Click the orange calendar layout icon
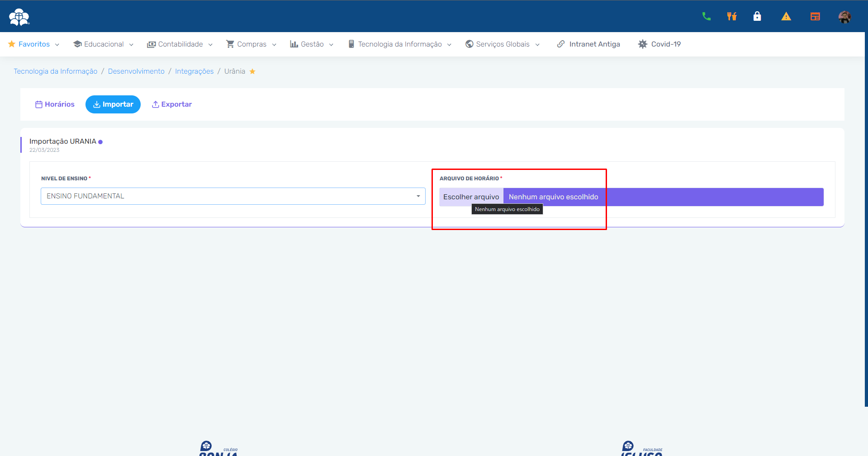The width and height of the screenshot is (868, 456). point(815,17)
